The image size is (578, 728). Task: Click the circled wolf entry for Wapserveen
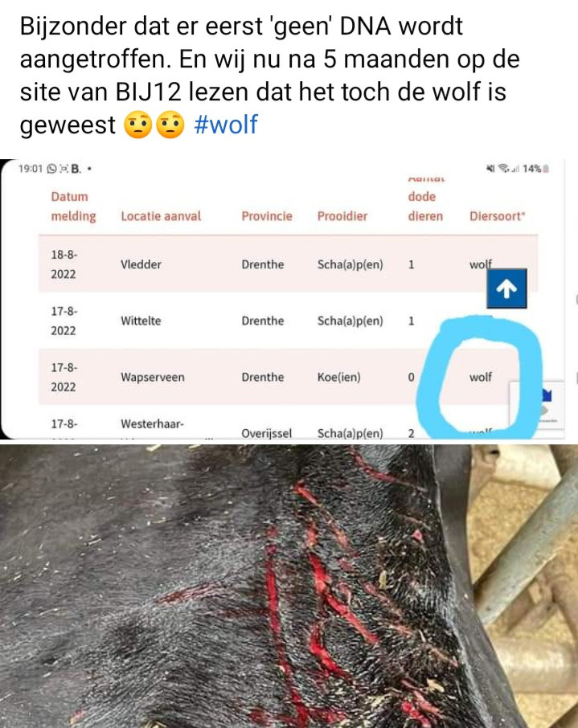[481, 377]
